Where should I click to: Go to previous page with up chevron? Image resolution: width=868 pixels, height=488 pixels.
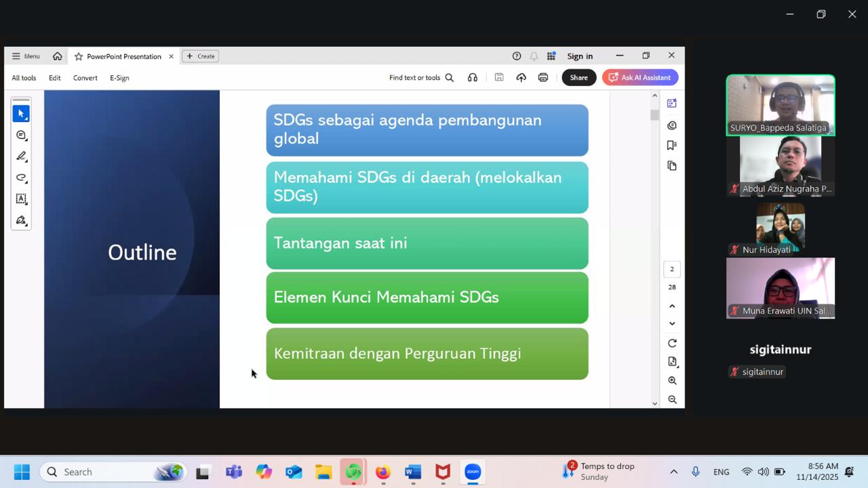click(672, 306)
